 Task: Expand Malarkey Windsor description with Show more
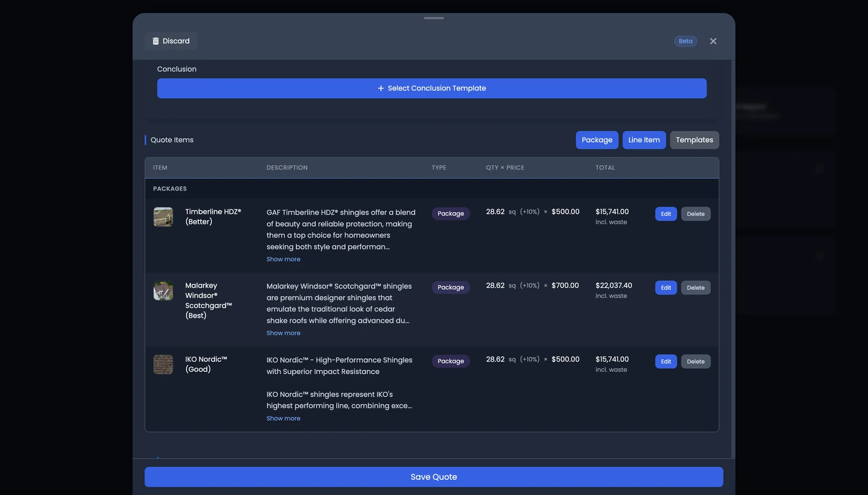(283, 333)
